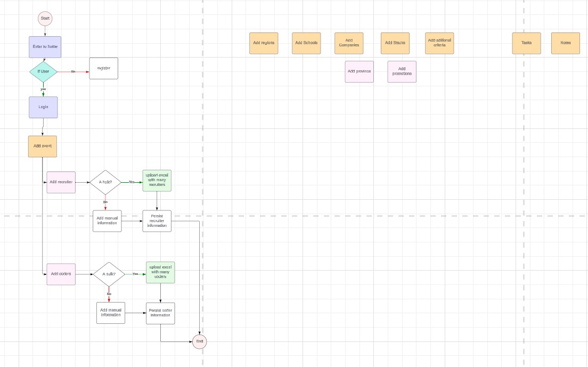Screen dimensions: 588x367
Task: Click the Add province box
Action: [x=359, y=71]
